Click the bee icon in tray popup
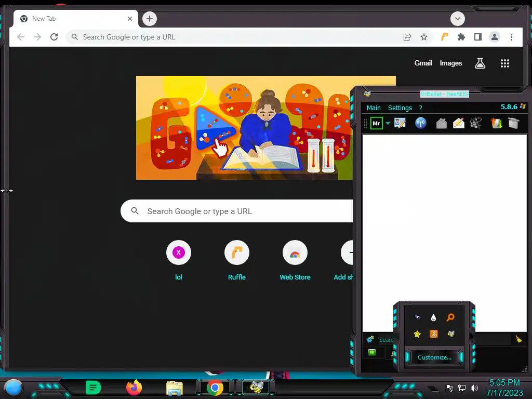This screenshot has width=532, height=399. pos(450,334)
